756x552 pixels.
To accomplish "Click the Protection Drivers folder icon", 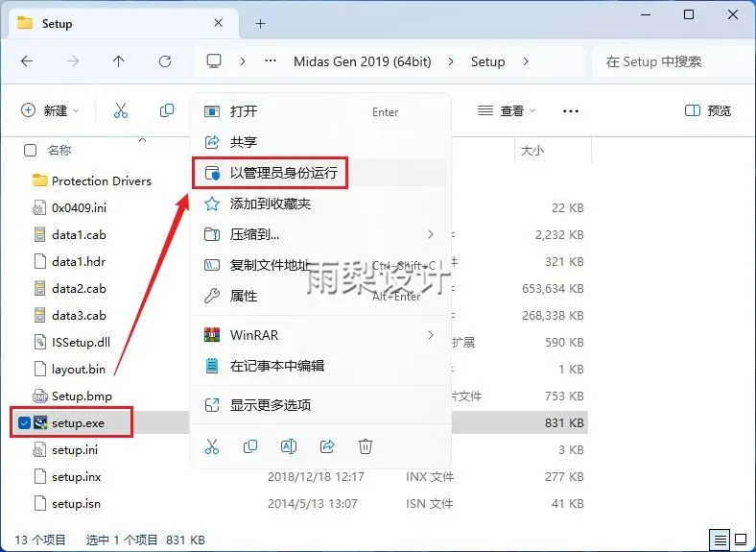I will [x=40, y=180].
